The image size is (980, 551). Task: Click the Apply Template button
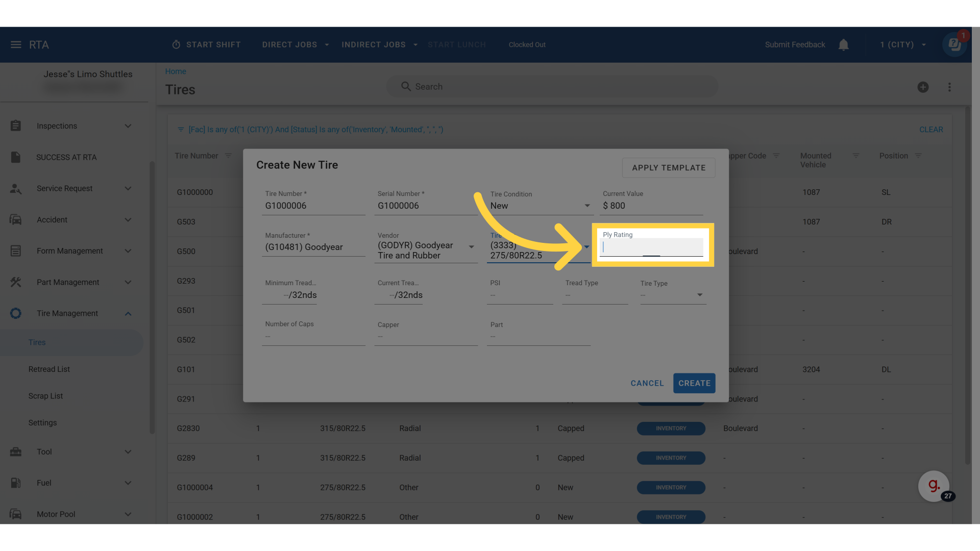(668, 168)
